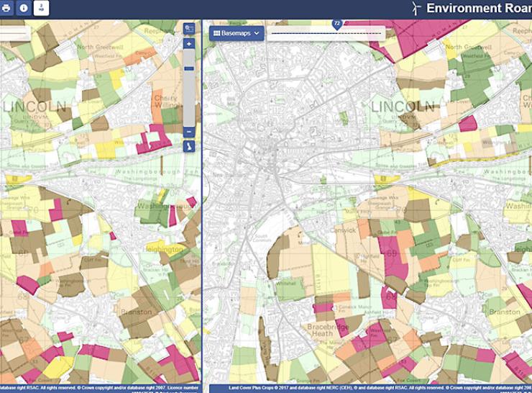Click the zoom level slider handle
This screenshot has width=532, height=393.
tap(189, 68)
